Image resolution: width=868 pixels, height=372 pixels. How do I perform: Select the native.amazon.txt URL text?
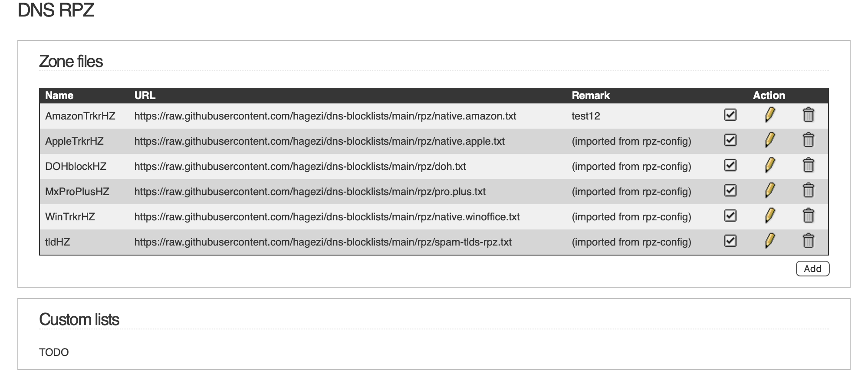(x=325, y=116)
